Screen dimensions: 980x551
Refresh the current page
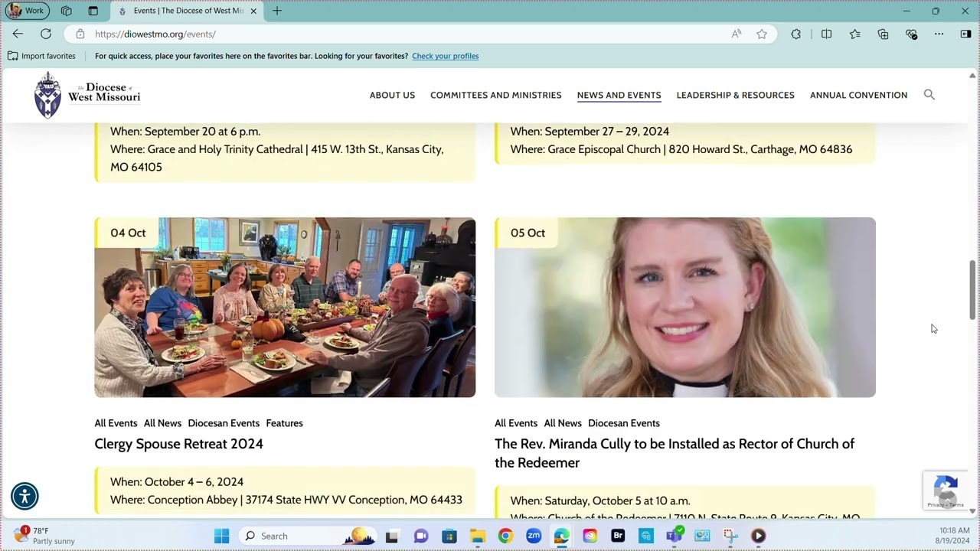click(x=46, y=34)
